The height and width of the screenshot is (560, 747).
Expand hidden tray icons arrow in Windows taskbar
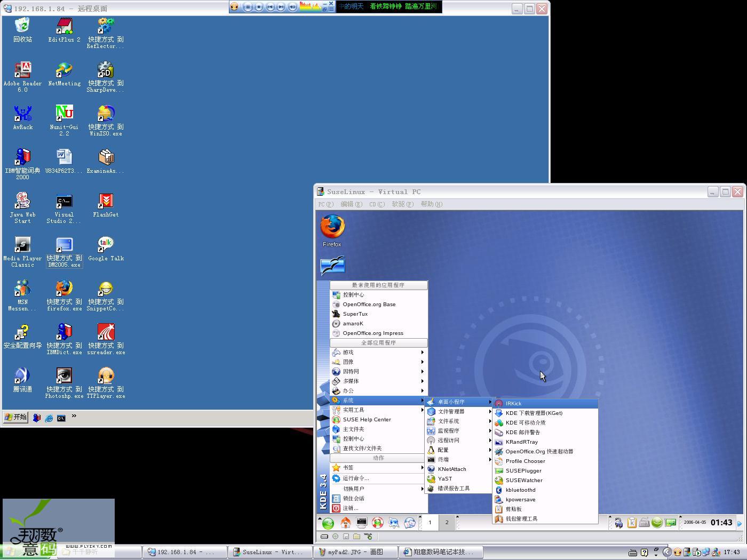[667, 552]
